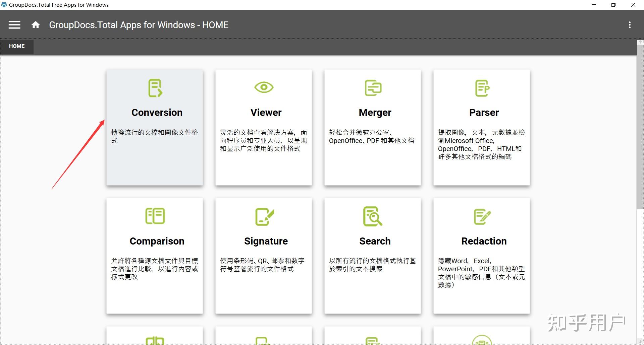
Task: Click the GroupDocs icon in the title bar
Action: click(3, 4)
